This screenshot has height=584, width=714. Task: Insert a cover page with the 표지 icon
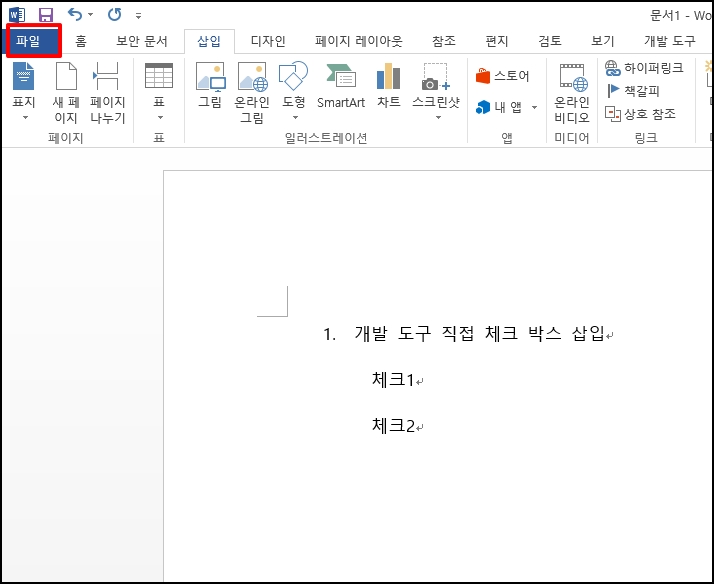click(x=24, y=76)
